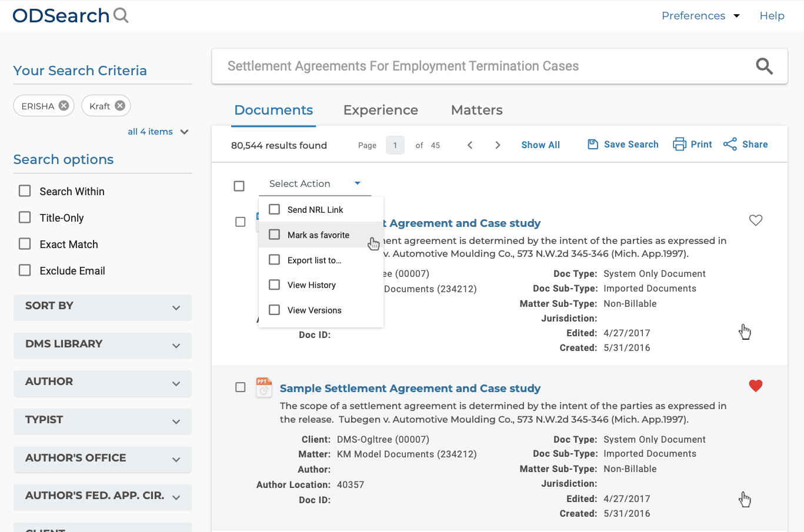Open second Sample Settlement Agreement title link

410,389
